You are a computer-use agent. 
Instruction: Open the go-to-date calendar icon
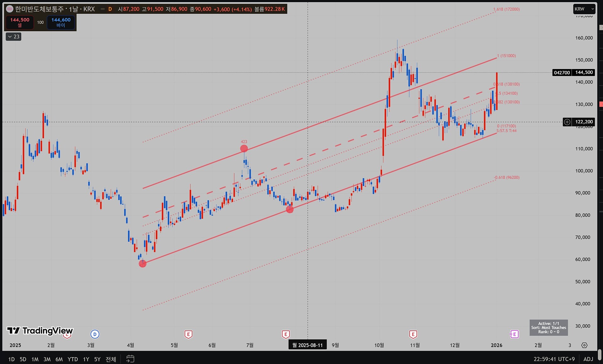(x=130, y=359)
